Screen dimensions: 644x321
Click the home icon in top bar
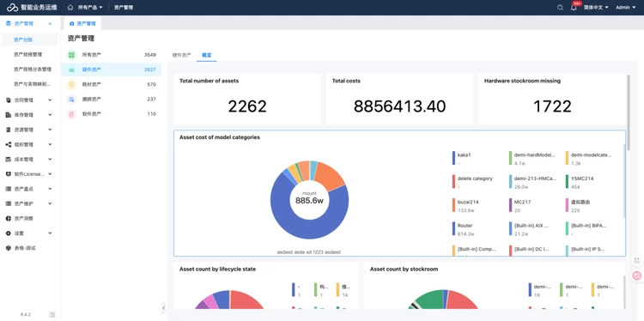point(70,8)
